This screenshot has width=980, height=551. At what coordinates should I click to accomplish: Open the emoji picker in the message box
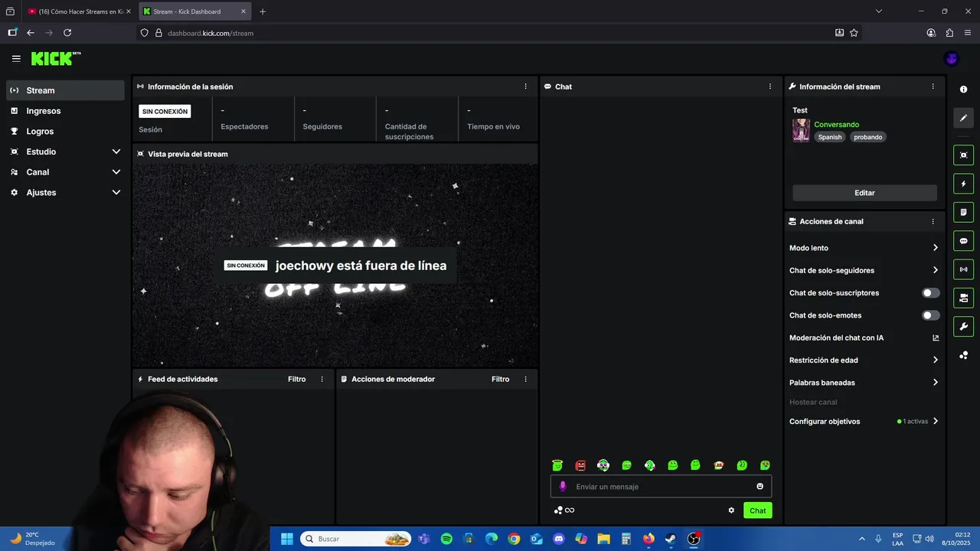(759, 486)
